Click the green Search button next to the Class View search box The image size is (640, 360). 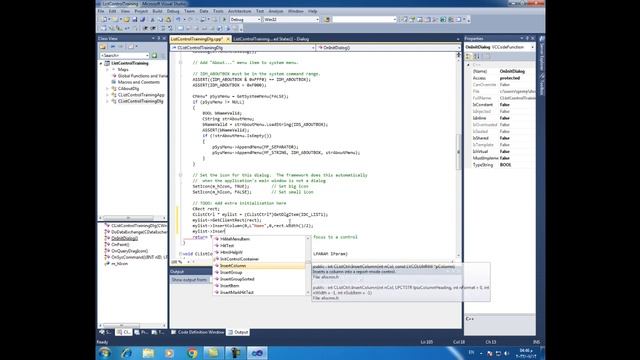tap(154, 56)
